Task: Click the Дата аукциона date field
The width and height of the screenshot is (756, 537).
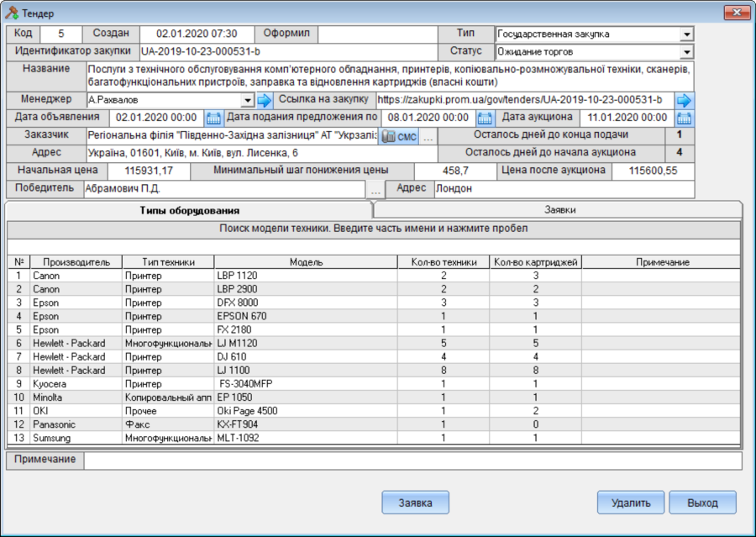Action: point(627,118)
